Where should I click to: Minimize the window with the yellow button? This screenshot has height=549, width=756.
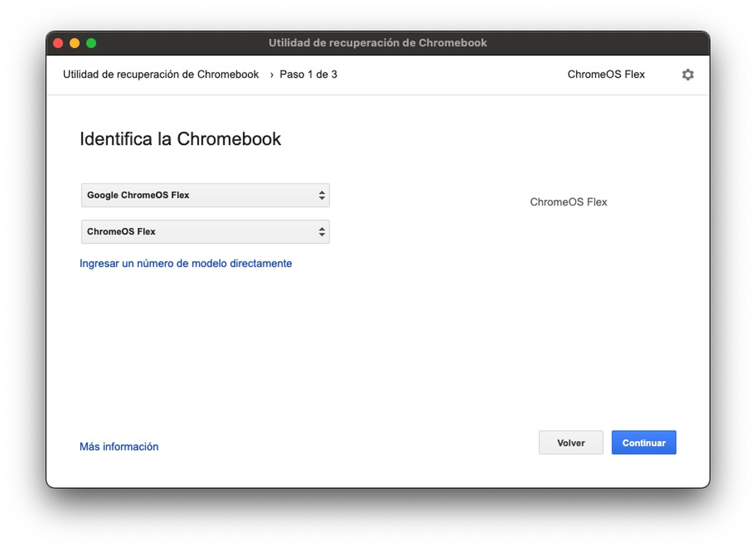75,43
